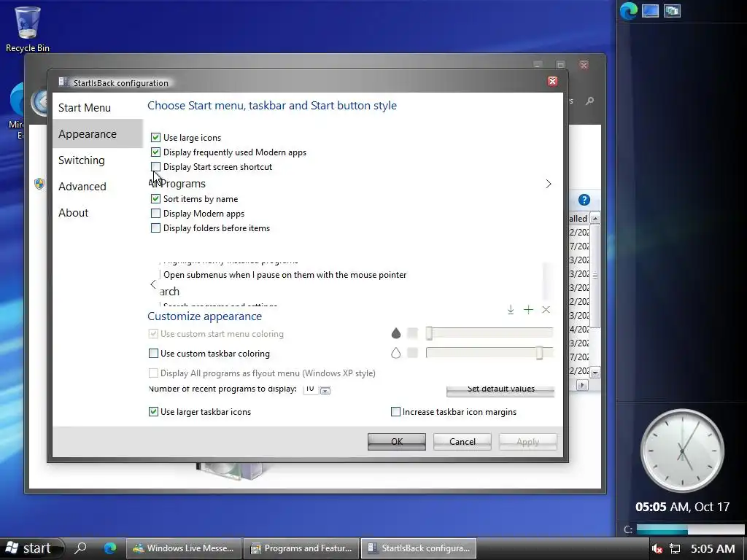Toggle Display frequently used Modern apps

point(155,152)
